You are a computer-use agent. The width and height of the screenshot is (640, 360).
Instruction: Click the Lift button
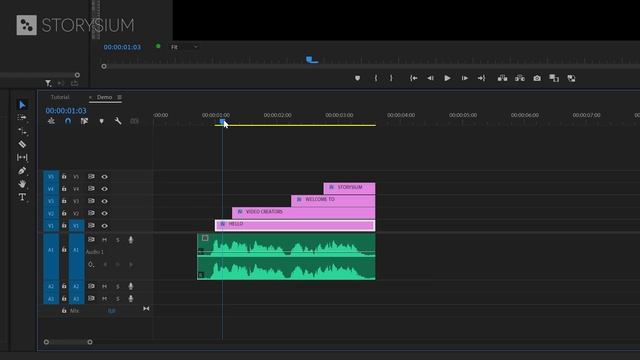(502, 78)
